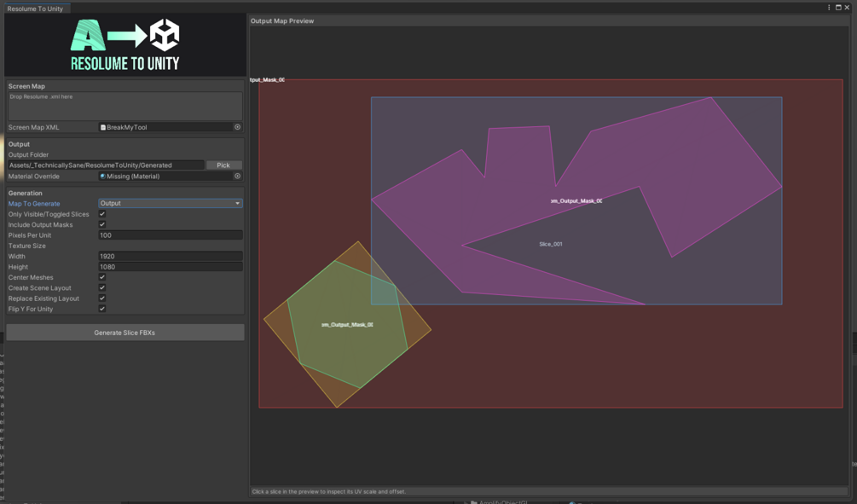The width and height of the screenshot is (857, 504).
Task: Toggle Include Output Masks checkbox
Action: 102,224
